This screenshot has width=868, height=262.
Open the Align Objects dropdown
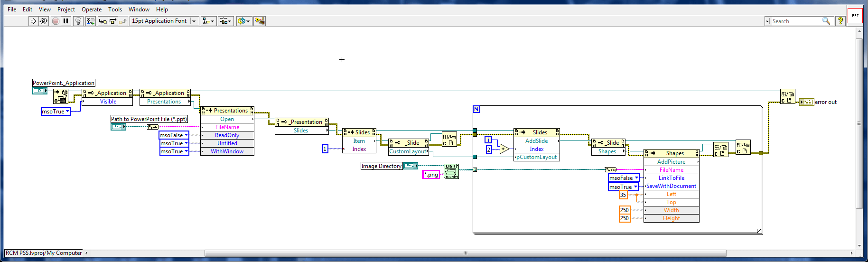(208, 21)
